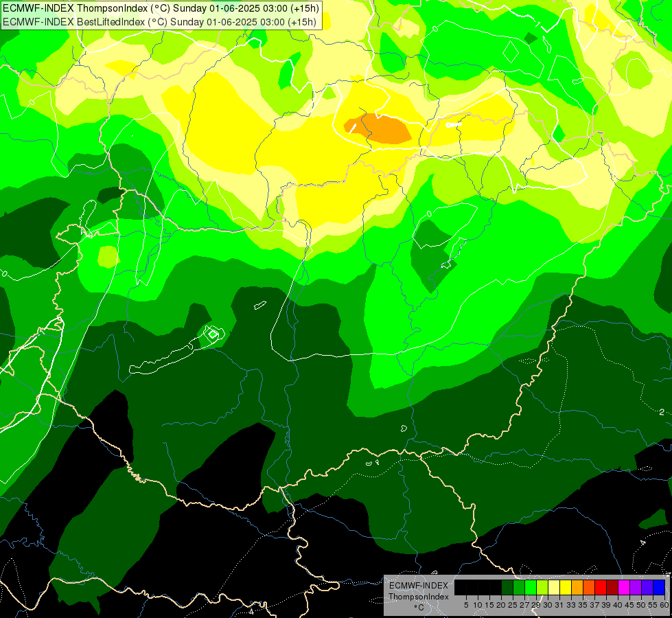Click the legend tick value '45'
Image resolution: width=672 pixels, height=618 pixels.
[630, 605]
